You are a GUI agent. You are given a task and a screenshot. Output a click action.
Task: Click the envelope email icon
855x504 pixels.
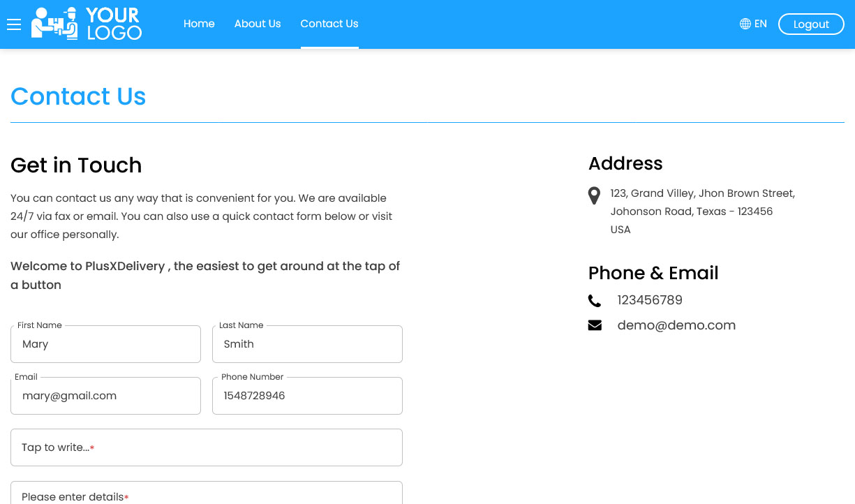tap(595, 325)
